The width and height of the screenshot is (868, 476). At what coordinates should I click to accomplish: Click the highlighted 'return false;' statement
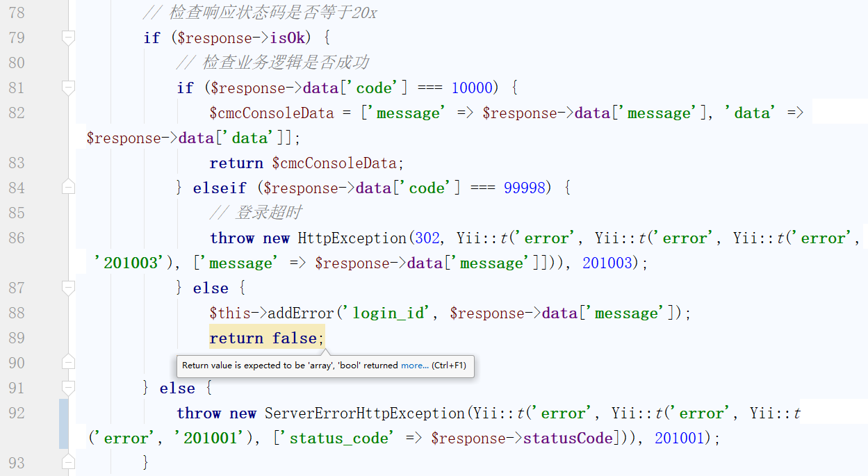267,338
